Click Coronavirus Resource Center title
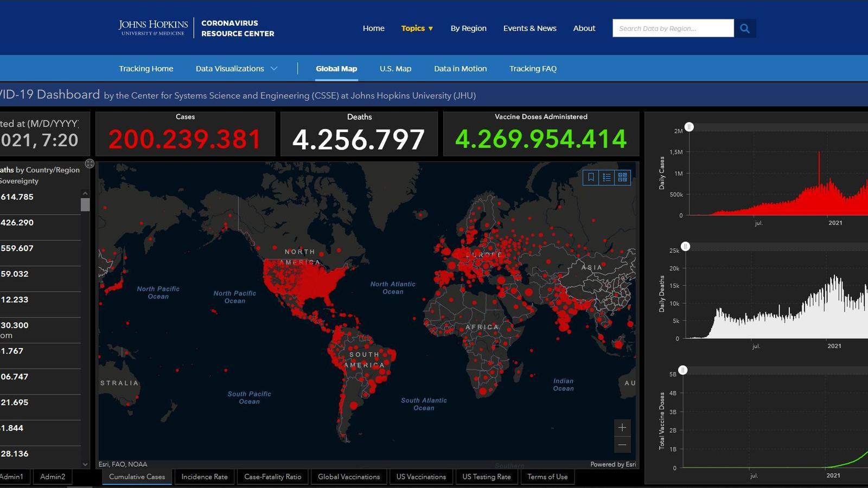The image size is (868, 488). (x=238, y=28)
